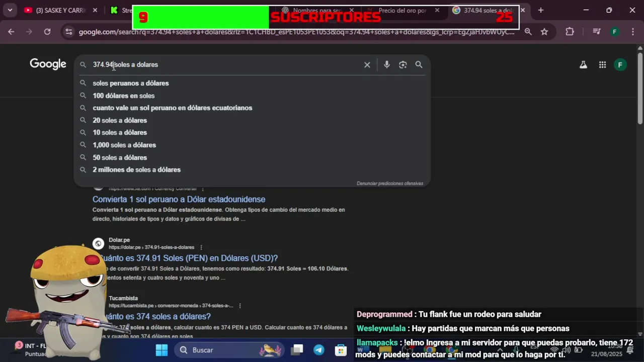Image resolution: width=644 pixels, height=362 pixels.
Task: Select suggestion '100 dólares en soles'
Action: [252, 96]
